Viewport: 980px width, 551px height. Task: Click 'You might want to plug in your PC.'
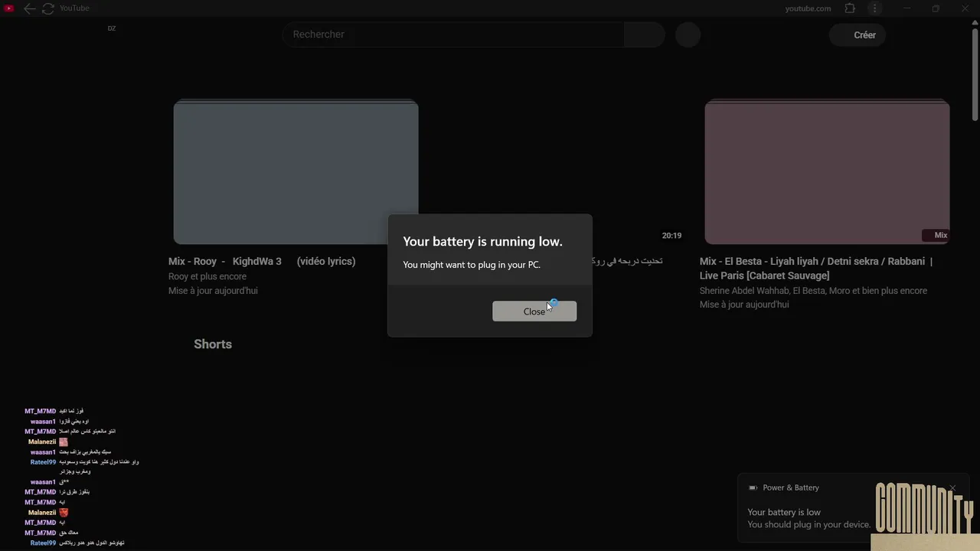472,265
